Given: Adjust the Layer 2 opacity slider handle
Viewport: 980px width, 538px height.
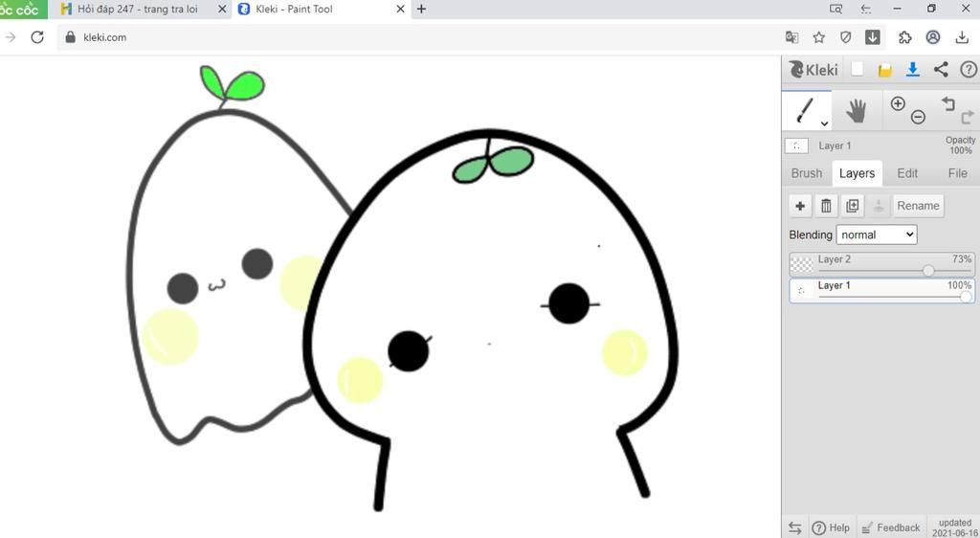Looking at the screenshot, I should pos(928,270).
